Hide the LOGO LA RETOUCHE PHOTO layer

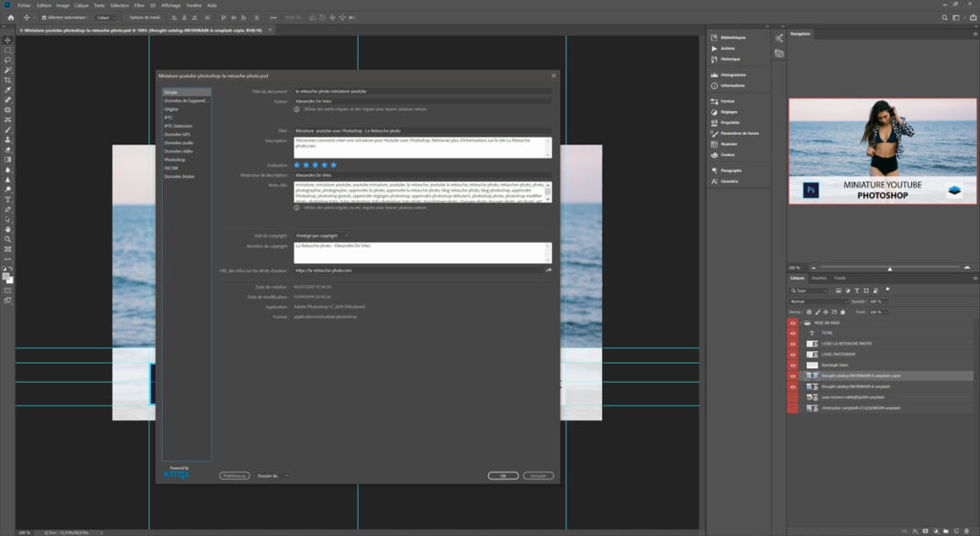click(x=792, y=345)
